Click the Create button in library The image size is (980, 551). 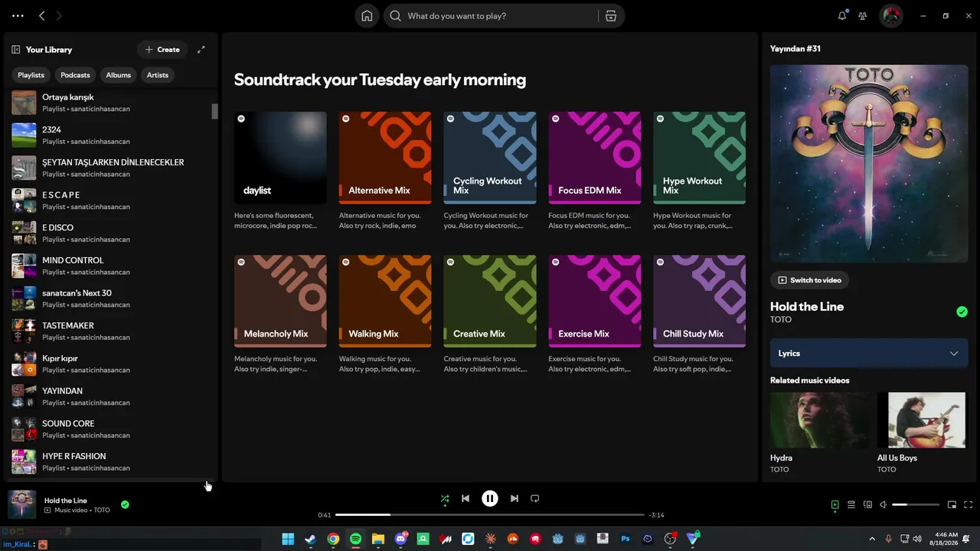coord(162,50)
